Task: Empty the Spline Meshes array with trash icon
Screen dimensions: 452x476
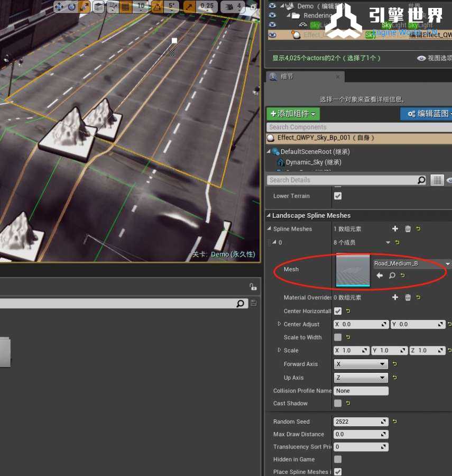Action: (408, 228)
